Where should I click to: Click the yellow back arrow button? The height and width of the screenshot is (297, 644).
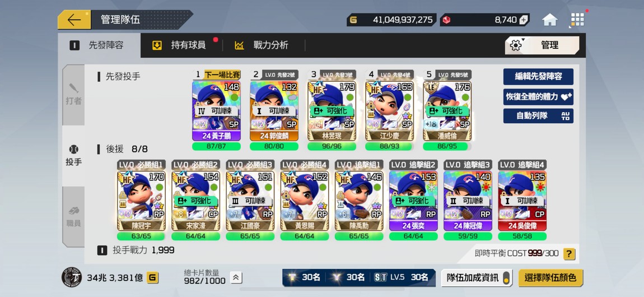coord(74,20)
